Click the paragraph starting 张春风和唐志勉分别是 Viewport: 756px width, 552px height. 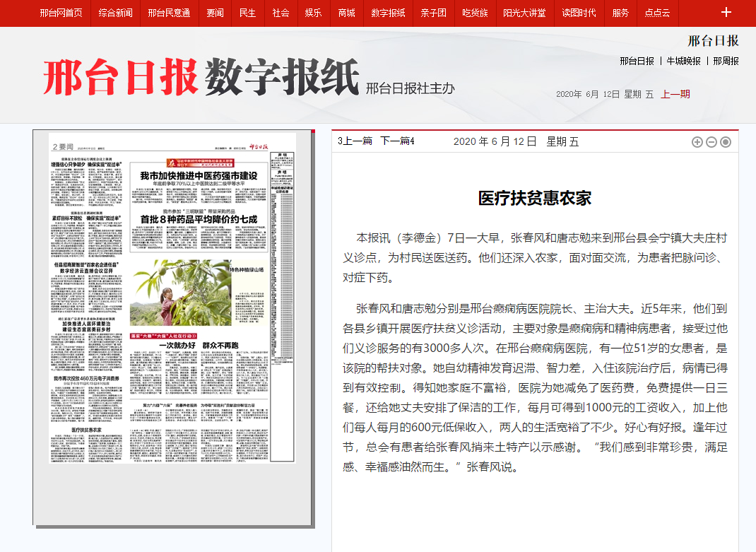click(535, 387)
